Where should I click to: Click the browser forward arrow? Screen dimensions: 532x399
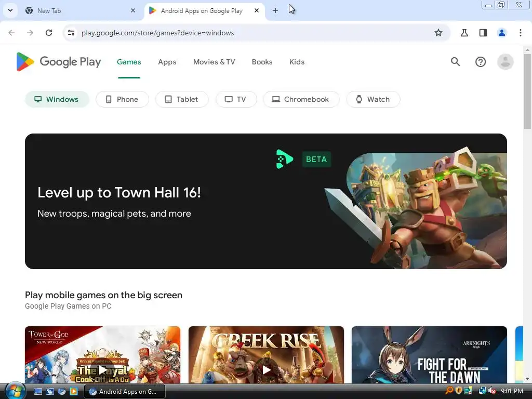click(x=30, y=33)
